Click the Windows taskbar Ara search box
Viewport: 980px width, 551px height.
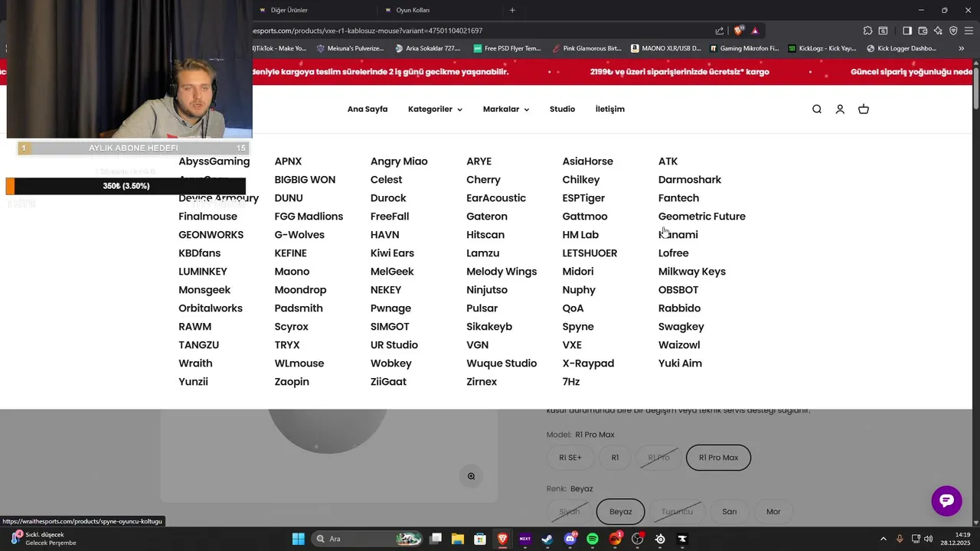[367, 539]
